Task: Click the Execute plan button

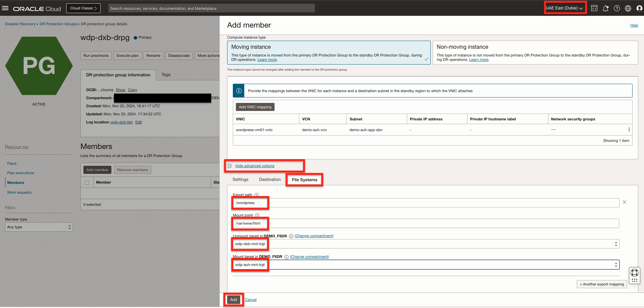Action: point(128,55)
